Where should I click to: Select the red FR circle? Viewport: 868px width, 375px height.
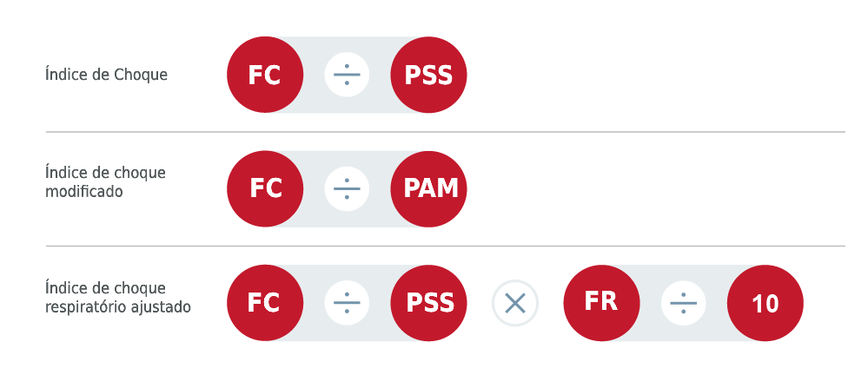tap(601, 303)
